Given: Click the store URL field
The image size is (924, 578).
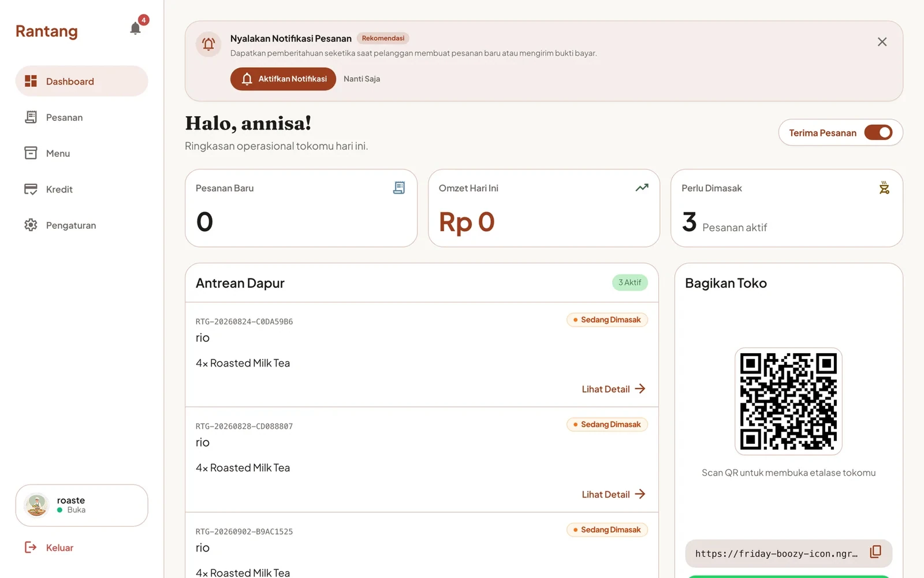Looking at the screenshot, I should pyautogui.click(x=788, y=554).
